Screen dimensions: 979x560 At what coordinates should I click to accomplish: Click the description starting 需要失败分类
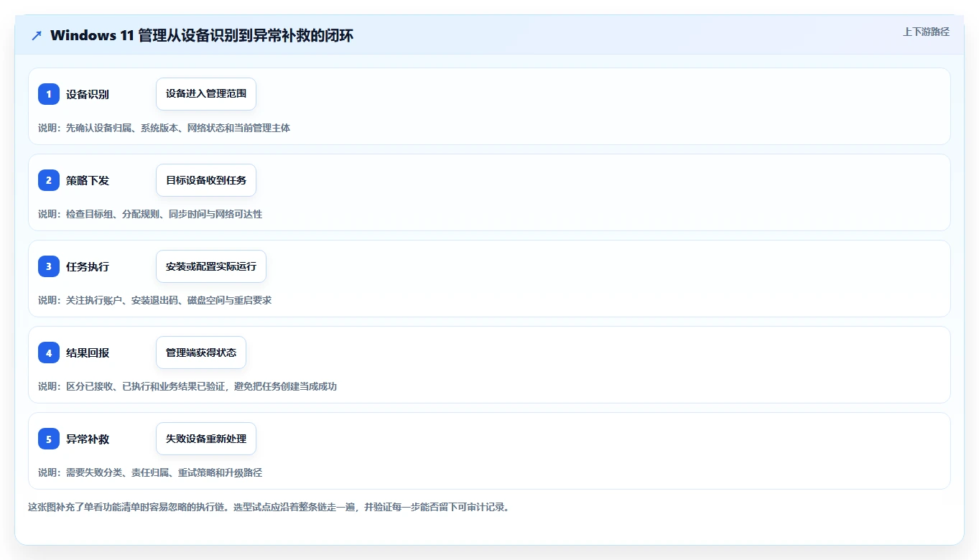(150, 472)
